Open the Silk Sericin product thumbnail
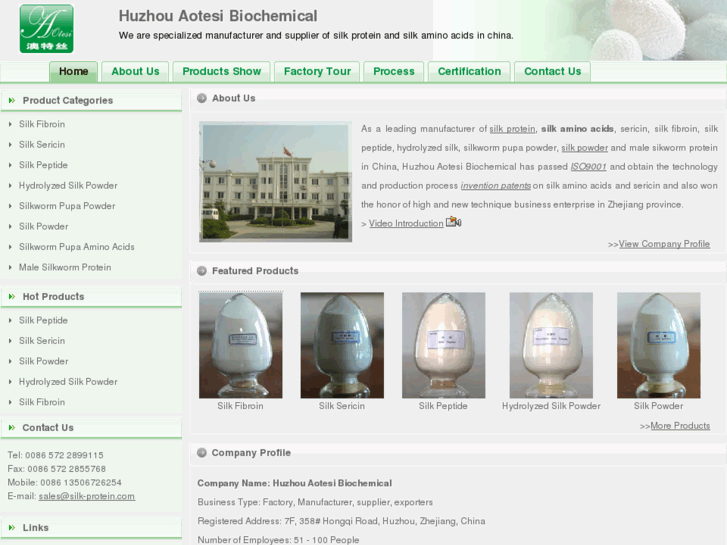The image size is (727, 545). (342, 345)
